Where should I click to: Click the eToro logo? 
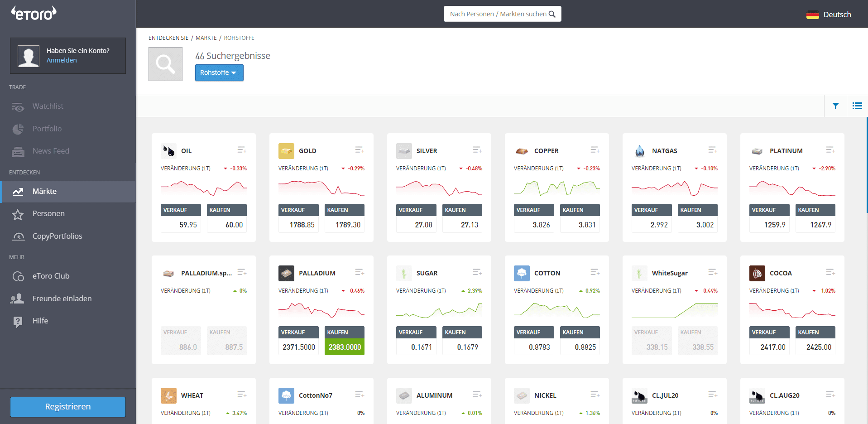[x=34, y=13]
